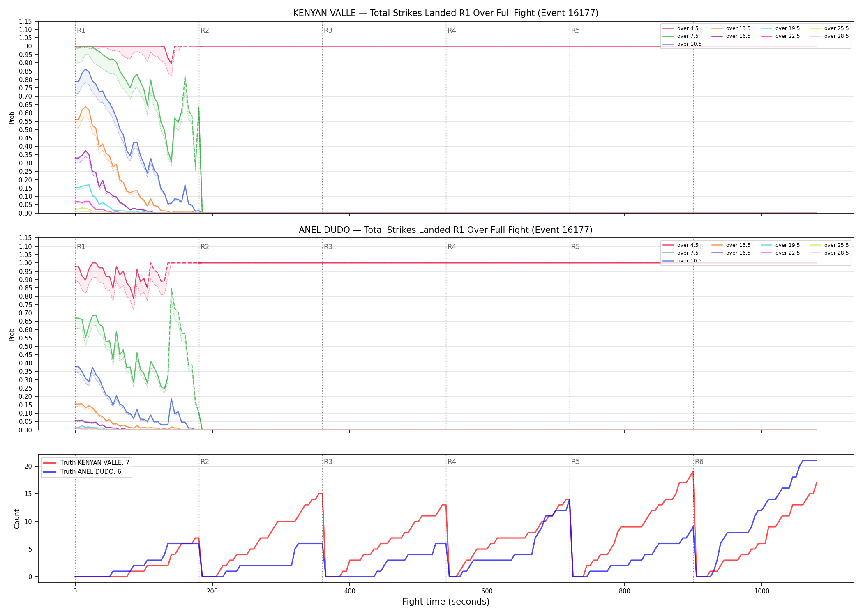Screen dimensions: 863x616
Task: Click the R4 marker in the KENYAN VALLE chart
Action: 452,30
